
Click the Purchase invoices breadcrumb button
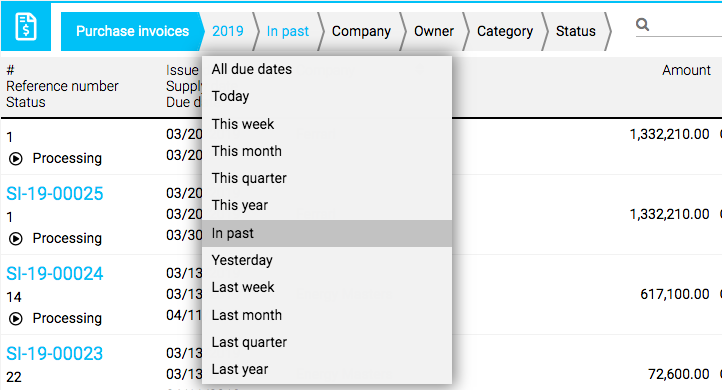(132, 31)
